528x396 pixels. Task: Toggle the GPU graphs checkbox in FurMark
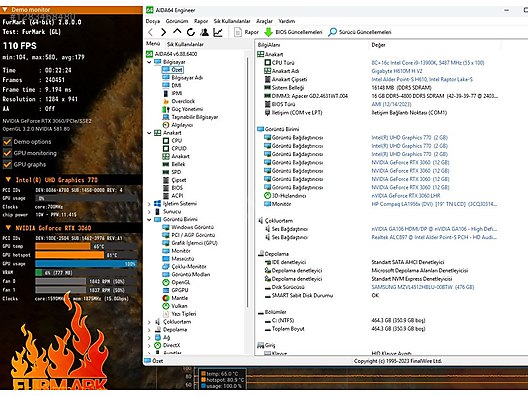7,165
